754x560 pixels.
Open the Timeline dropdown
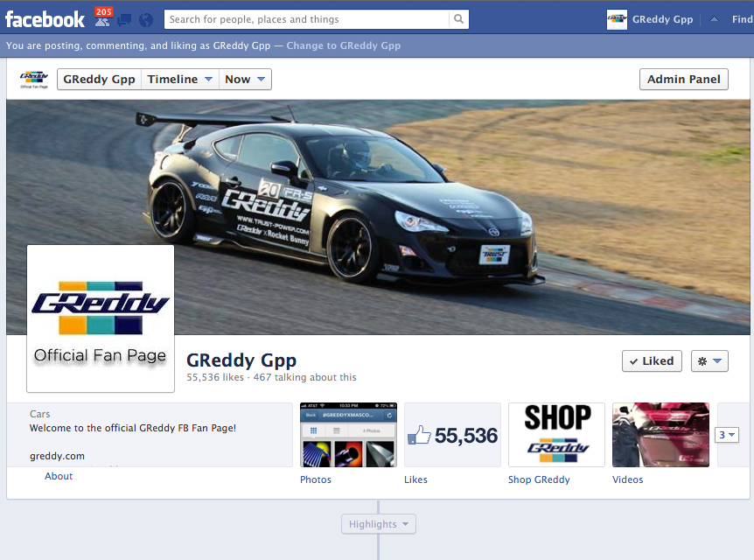pyautogui.click(x=180, y=80)
